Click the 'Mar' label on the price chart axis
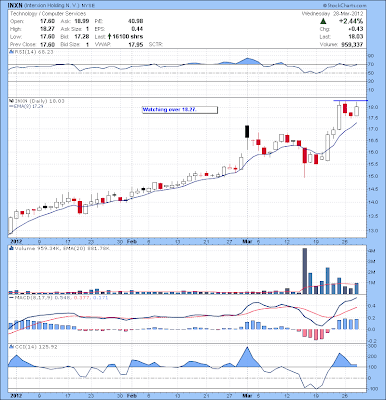This screenshot has width=386, height=400. [247, 241]
